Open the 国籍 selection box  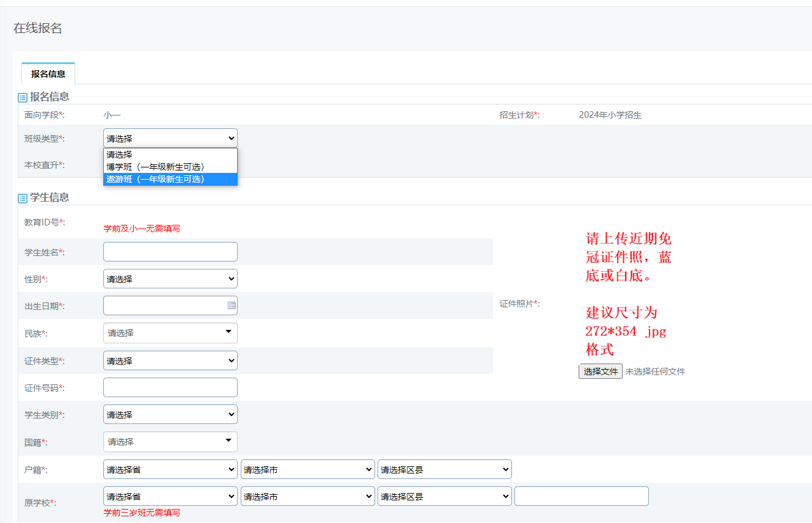(170, 442)
